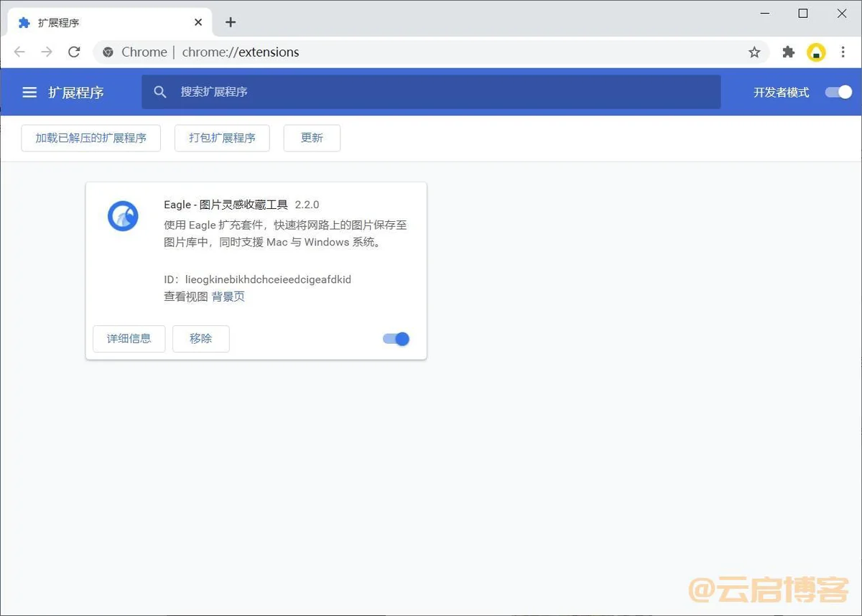Open the extensions puzzle icon

coord(789,52)
